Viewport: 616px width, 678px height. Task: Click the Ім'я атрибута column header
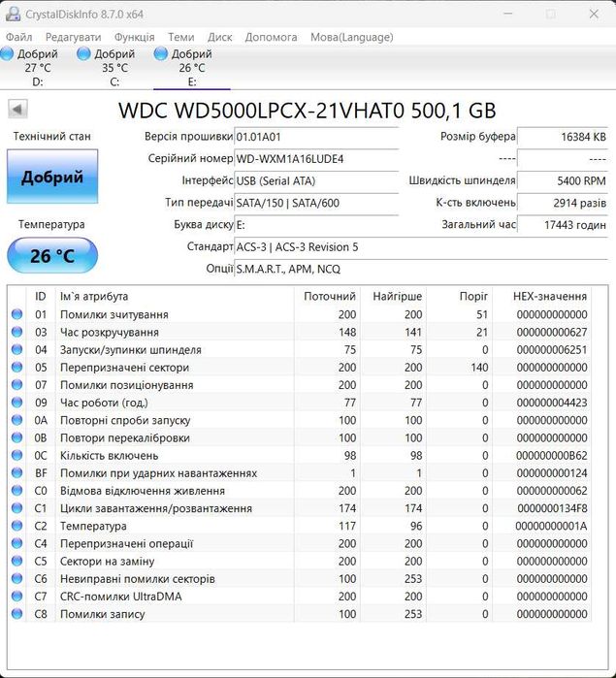[176, 296]
